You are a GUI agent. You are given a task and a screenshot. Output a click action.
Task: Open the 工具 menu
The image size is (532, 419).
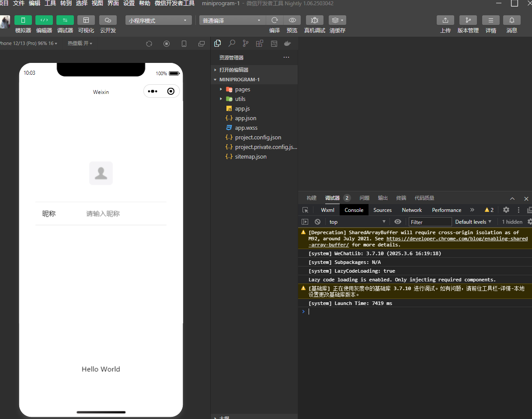coord(50,3)
